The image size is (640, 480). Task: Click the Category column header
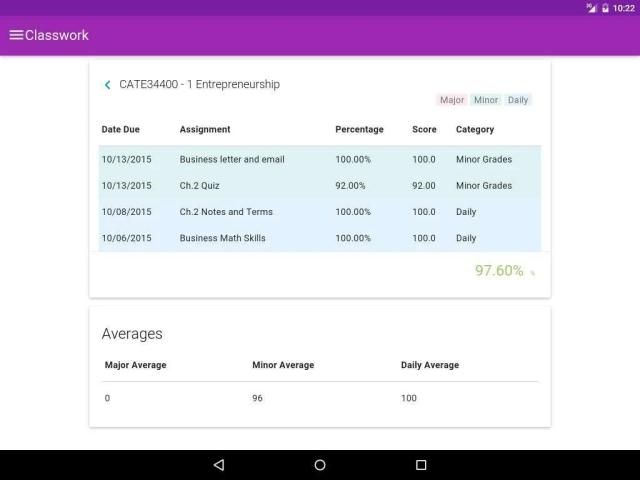coord(475,129)
